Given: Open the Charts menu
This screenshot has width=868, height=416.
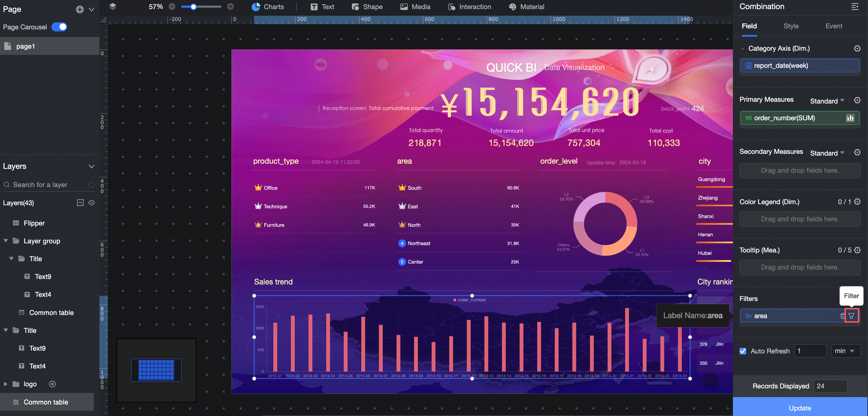Looking at the screenshot, I should [268, 7].
